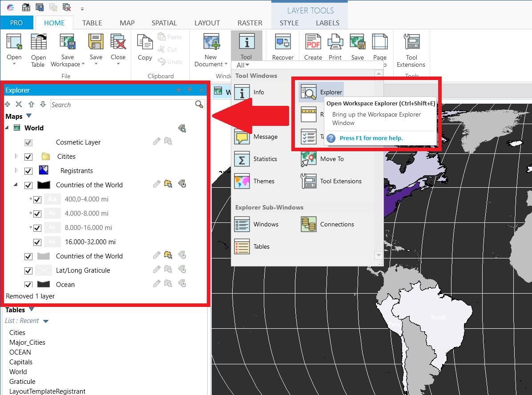Move layer up with up arrow

tap(31, 104)
